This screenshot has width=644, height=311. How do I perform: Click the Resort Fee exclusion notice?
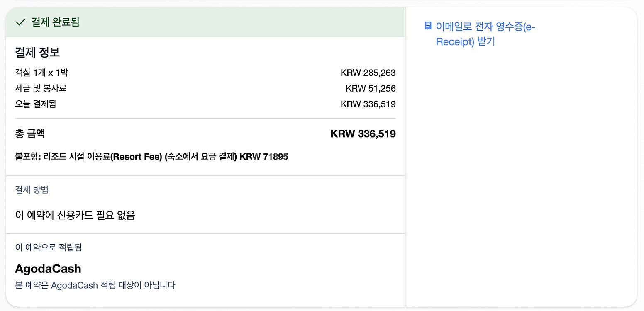click(x=151, y=157)
